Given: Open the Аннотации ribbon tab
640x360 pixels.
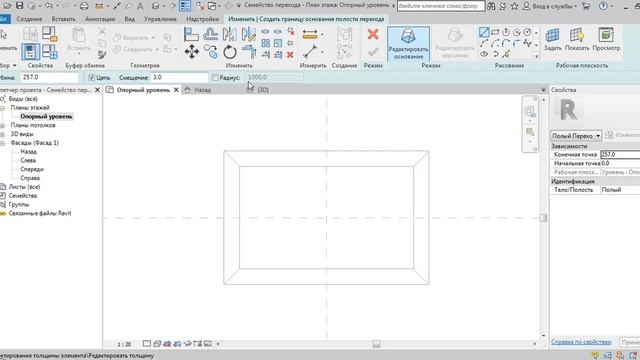Looking at the screenshot, I should click(100, 19).
